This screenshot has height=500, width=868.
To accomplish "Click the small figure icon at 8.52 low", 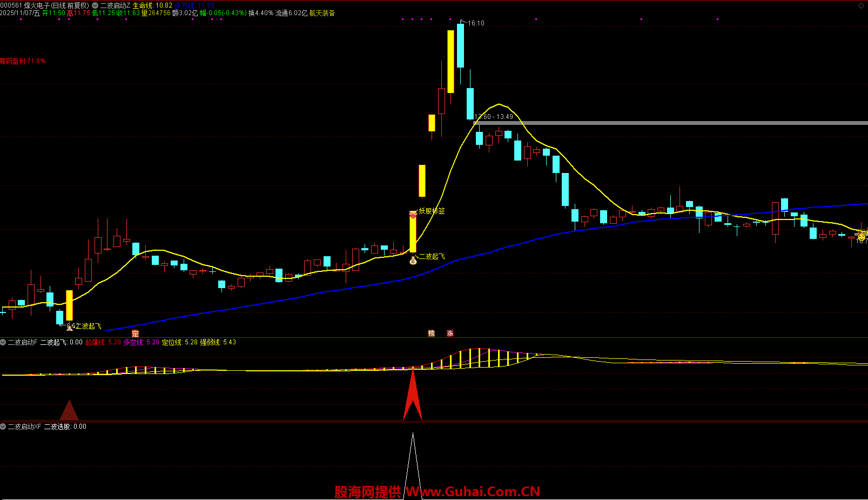I will (69, 327).
